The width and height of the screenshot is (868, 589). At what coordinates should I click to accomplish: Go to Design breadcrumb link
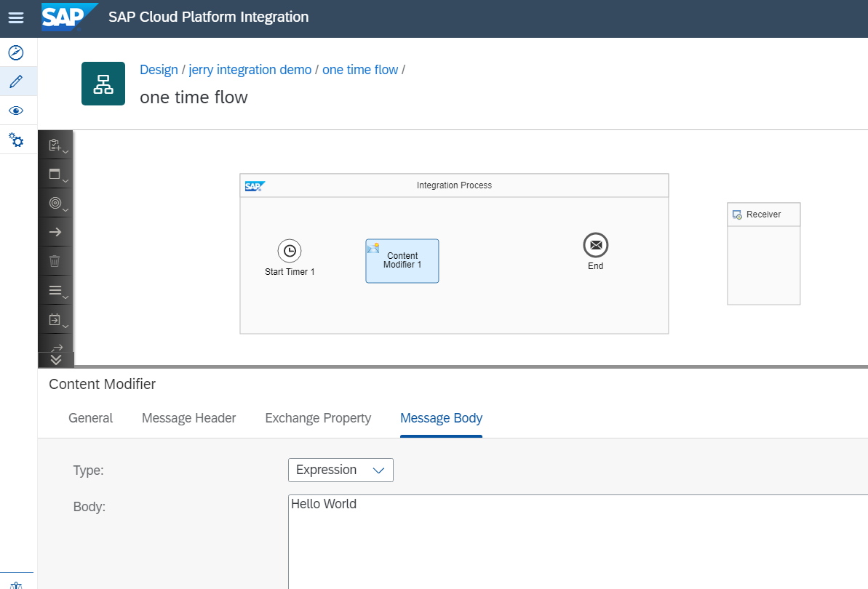159,70
